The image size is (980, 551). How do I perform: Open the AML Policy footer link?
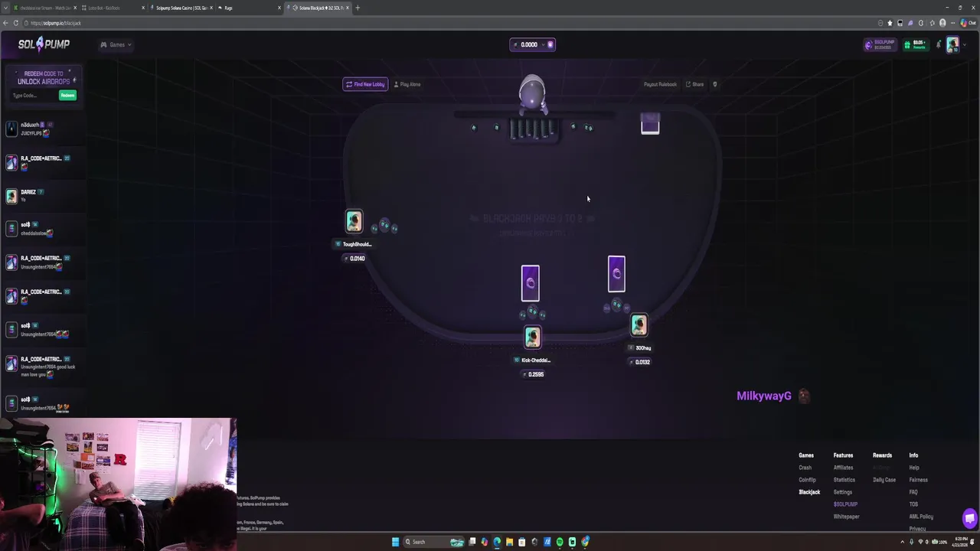click(921, 517)
